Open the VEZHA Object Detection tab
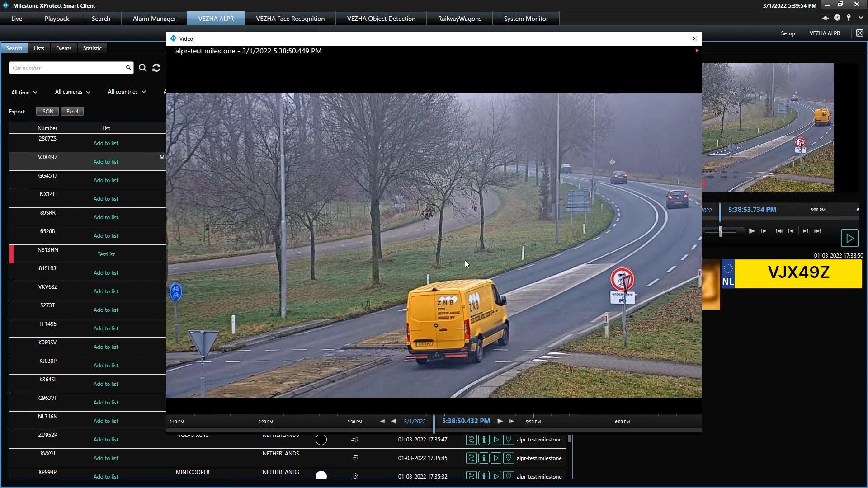This screenshot has height=488, width=868. pyautogui.click(x=381, y=19)
